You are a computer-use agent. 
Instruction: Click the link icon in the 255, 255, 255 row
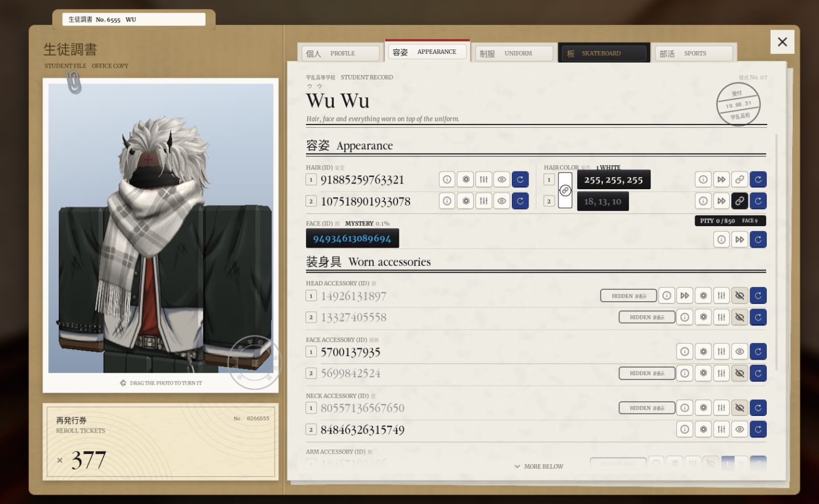[x=739, y=180]
